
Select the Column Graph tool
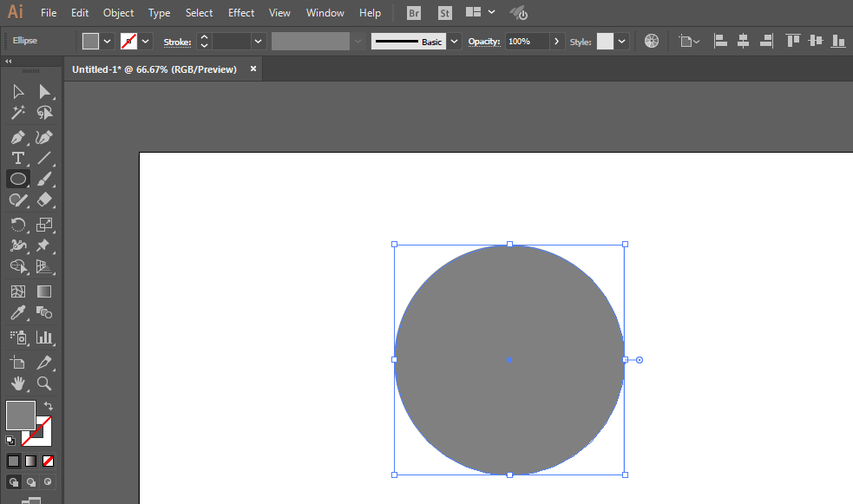click(x=44, y=337)
